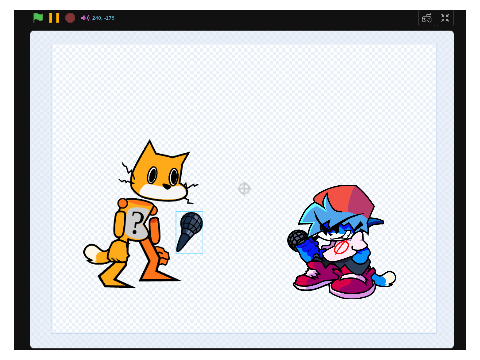The height and width of the screenshot is (360, 480).
Task: Click the green flag to start project
Action: tap(38, 18)
